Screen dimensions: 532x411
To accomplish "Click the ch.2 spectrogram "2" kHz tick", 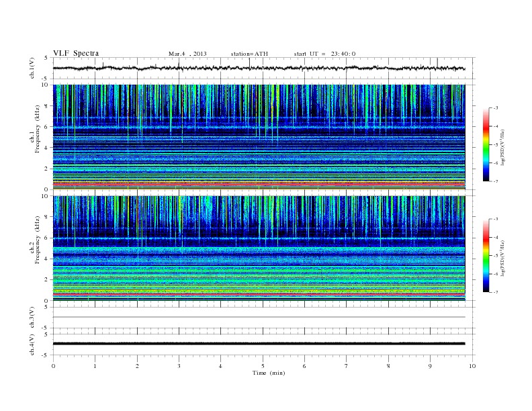I will [46, 280].
